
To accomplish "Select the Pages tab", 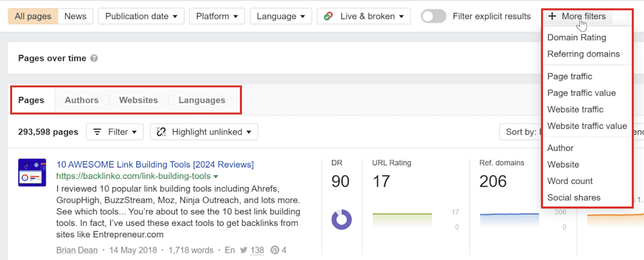I will click(x=31, y=100).
